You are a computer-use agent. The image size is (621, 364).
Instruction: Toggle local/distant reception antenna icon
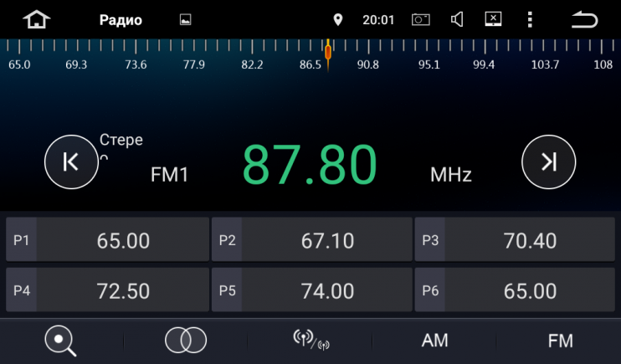click(311, 341)
